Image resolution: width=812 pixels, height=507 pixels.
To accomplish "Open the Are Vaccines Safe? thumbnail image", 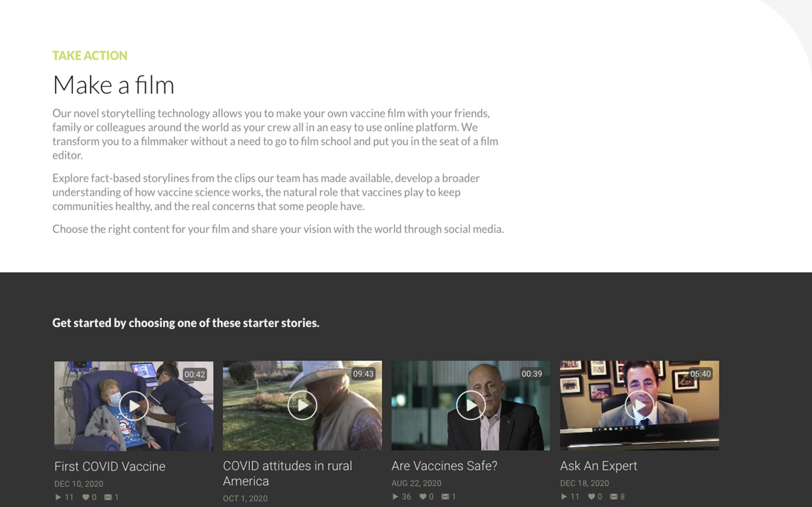I will coord(471,405).
